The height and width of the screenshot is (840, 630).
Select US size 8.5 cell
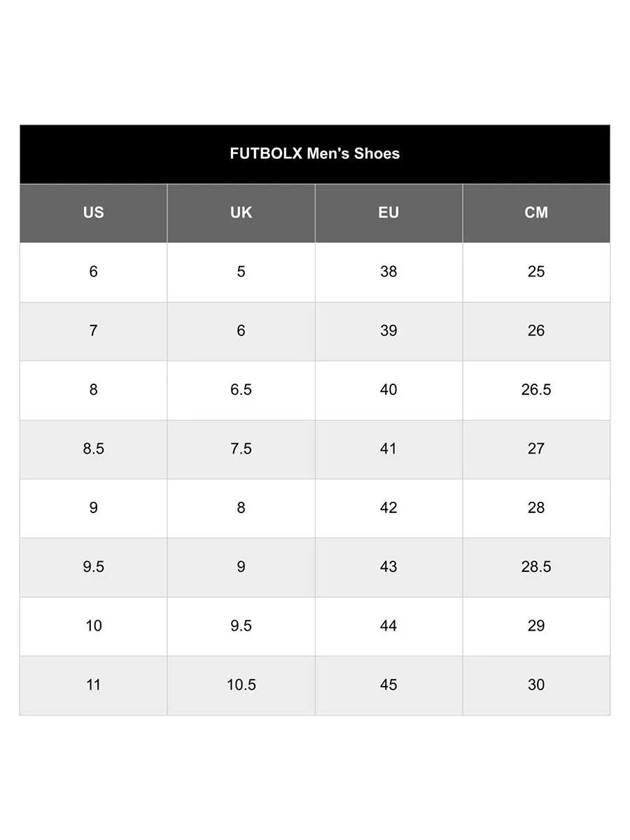coord(93,449)
